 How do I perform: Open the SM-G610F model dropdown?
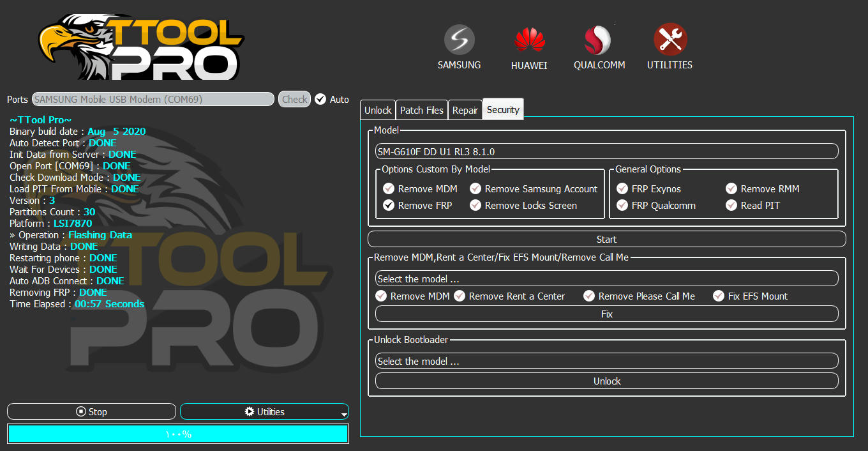[x=606, y=151]
